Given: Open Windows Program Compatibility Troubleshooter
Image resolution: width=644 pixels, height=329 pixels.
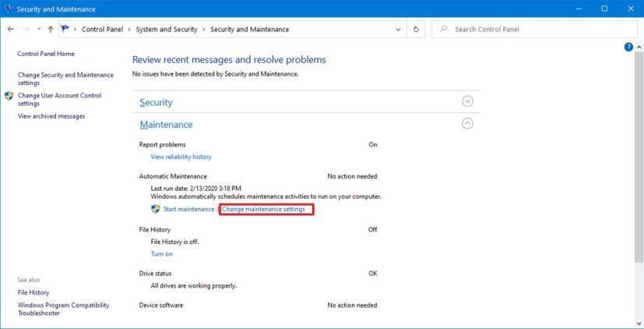Looking at the screenshot, I should [x=63, y=309].
